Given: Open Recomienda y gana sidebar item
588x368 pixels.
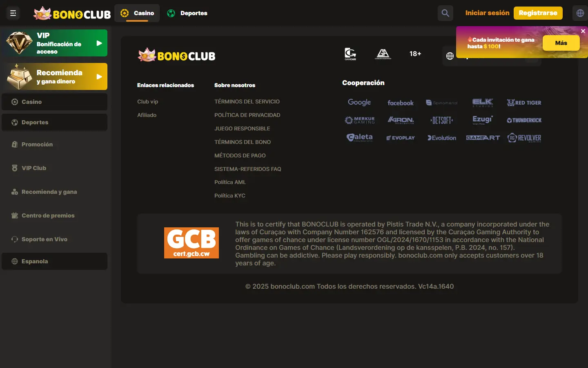Looking at the screenshot, I should pos(55,192).
